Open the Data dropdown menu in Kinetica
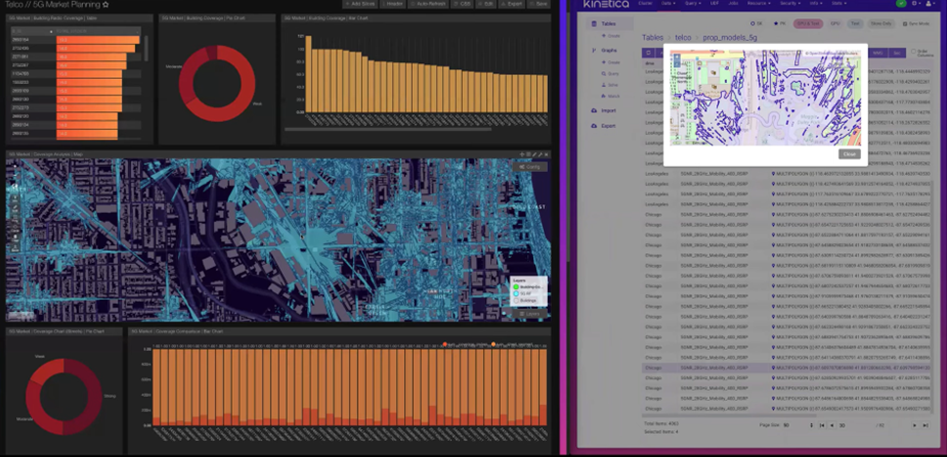The height and width of the screenshot is (457, 947). tap(668, 4)
